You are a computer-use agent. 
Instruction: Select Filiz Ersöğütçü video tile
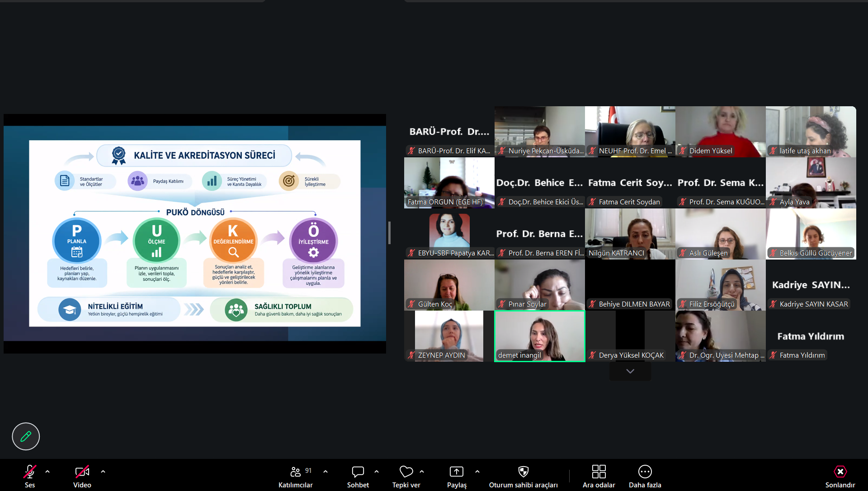tap(721, 285)
